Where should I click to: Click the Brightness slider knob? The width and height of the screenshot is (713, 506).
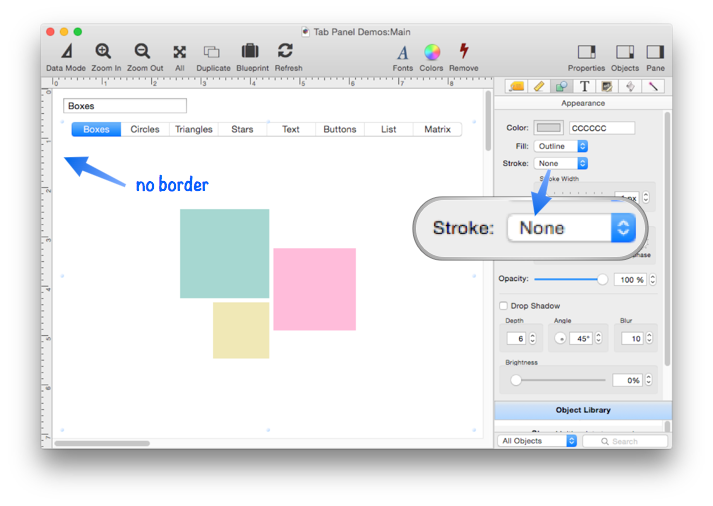[x=516, y=380]
